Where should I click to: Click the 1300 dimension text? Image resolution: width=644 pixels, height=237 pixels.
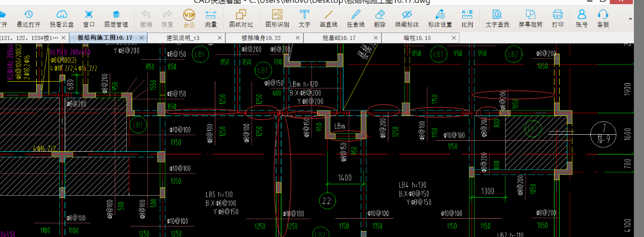[x=488, y=191]
